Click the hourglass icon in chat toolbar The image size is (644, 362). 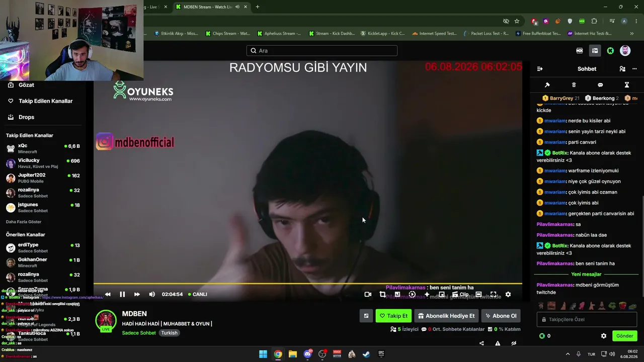[627, 85]
